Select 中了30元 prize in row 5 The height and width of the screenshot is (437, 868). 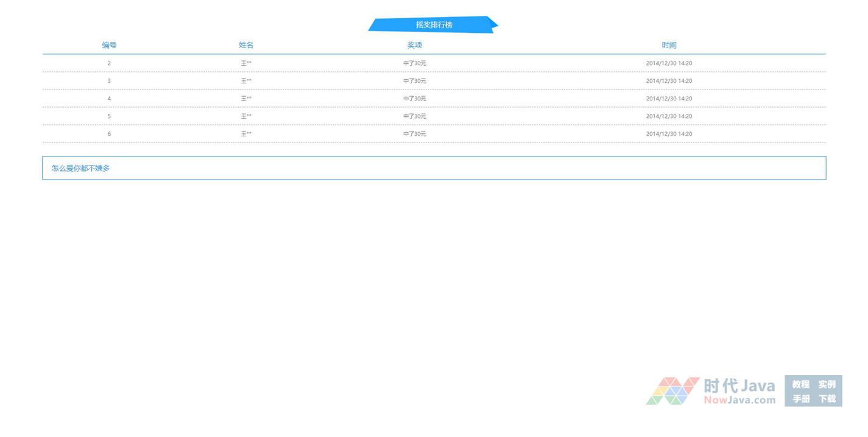click(x=415, y=116)
